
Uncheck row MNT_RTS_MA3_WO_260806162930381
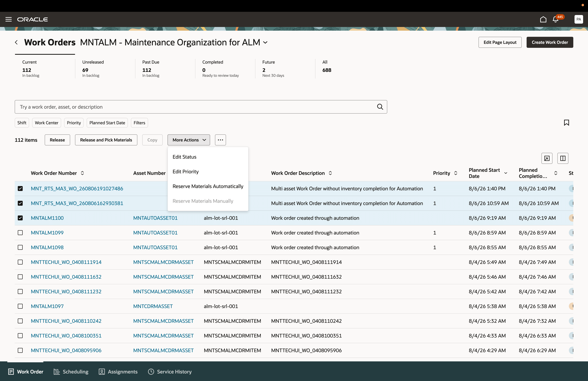tap(20, 203)
